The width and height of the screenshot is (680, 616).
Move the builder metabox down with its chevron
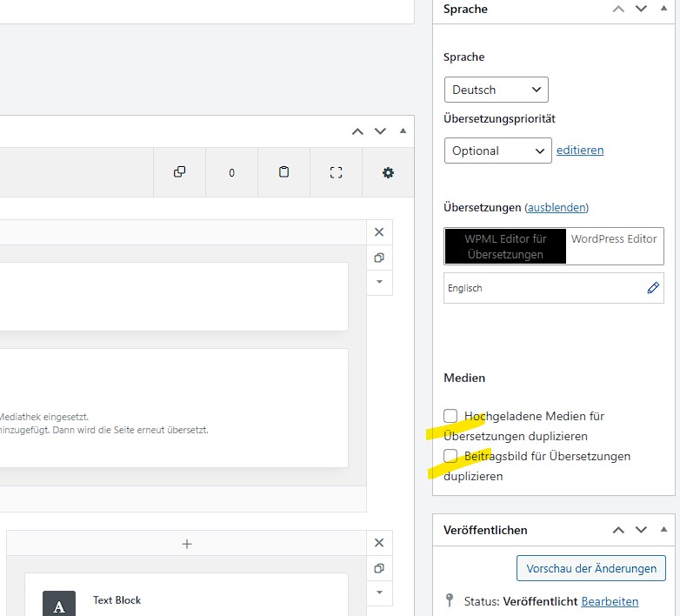pyautogui.click(x=380, y=131)
